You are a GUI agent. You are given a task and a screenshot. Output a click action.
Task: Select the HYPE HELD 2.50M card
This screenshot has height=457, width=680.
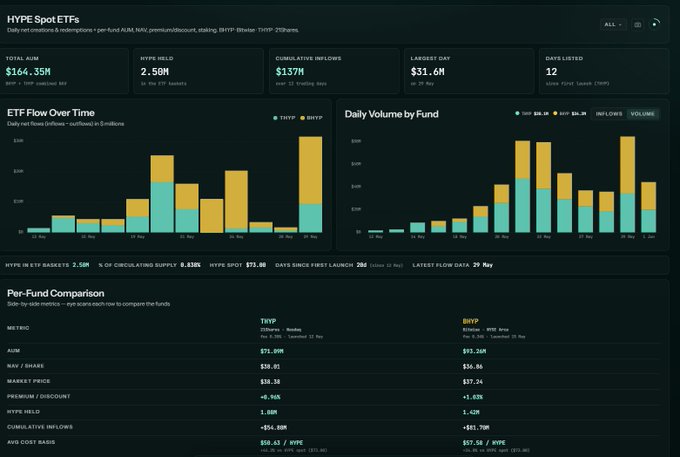(199, 71)
